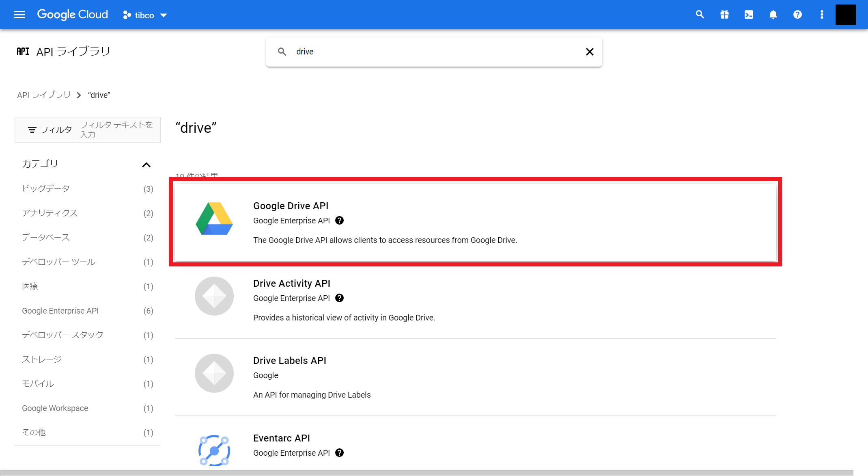
Task: Click the drive search input field
Action: [434, 52]
